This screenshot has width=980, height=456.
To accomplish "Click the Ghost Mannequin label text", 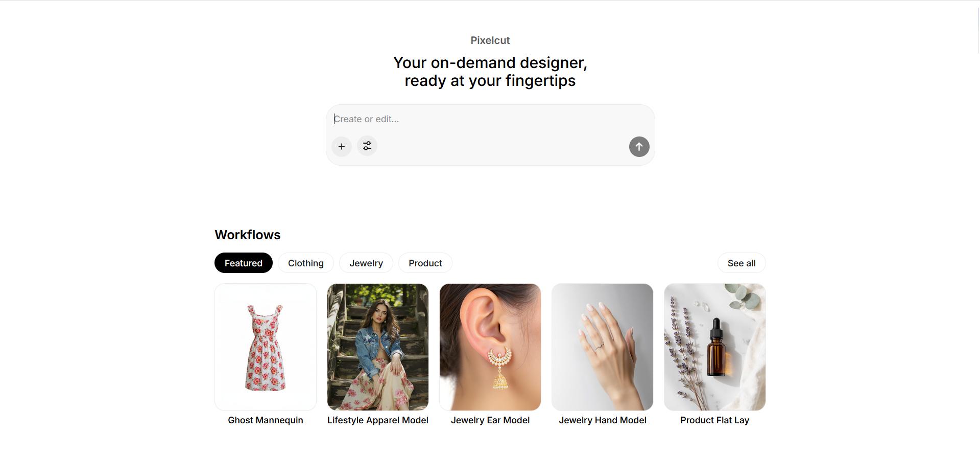I will (265, 420).
